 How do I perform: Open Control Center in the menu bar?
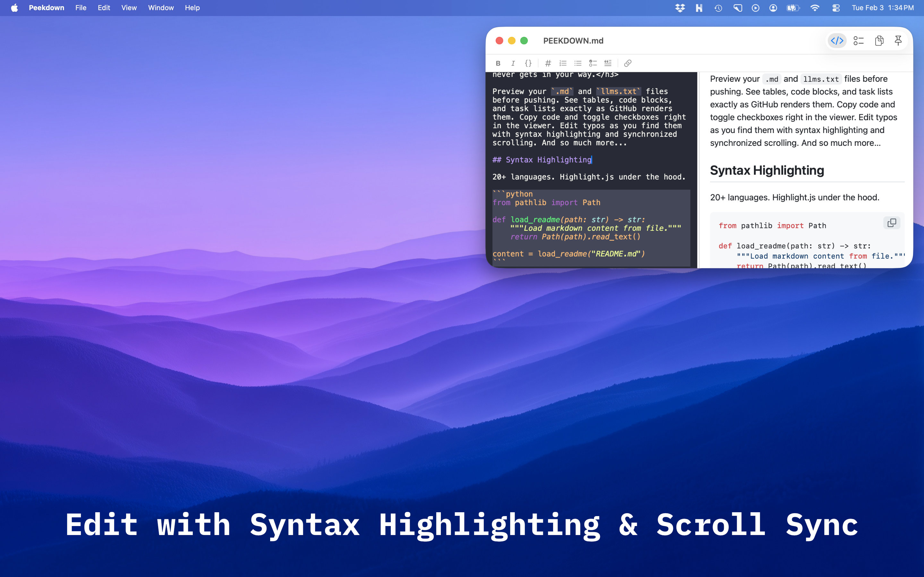point(836,8)
